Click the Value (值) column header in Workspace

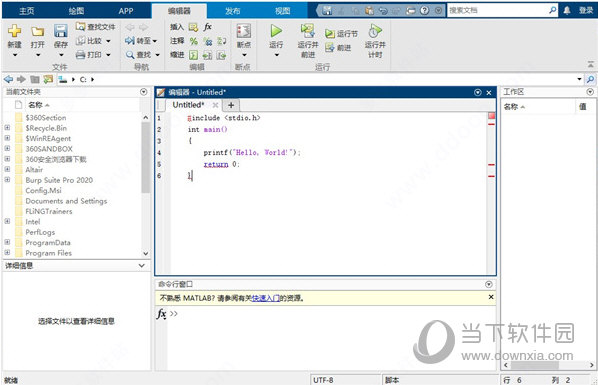tap(583, 106)
